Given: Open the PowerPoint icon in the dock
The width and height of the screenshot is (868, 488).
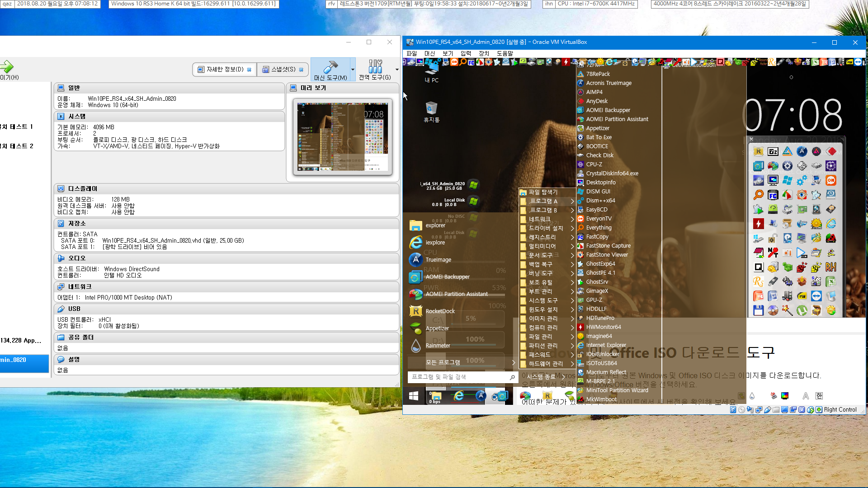Looking at the screenshot, I should (x=759, y=296).
